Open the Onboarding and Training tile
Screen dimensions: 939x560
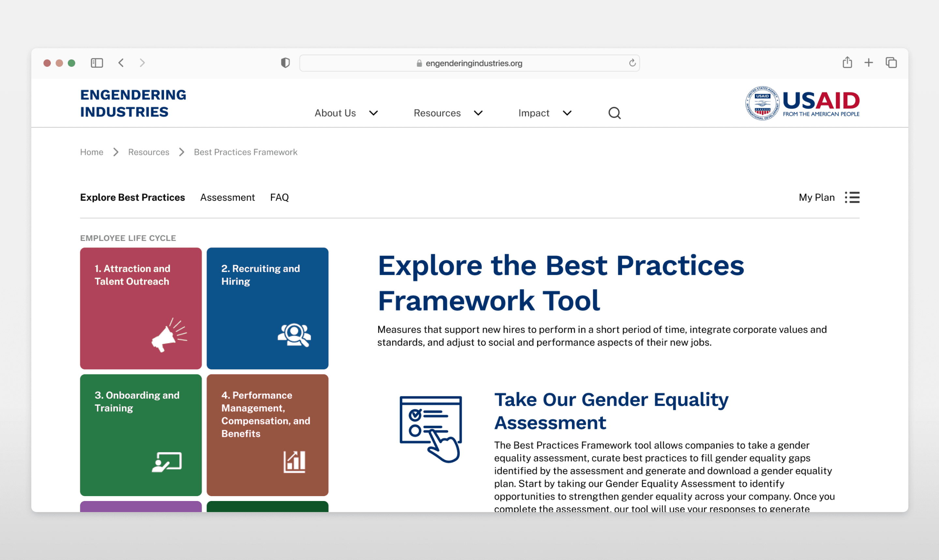pyautogui.click(x=141, y=435)
